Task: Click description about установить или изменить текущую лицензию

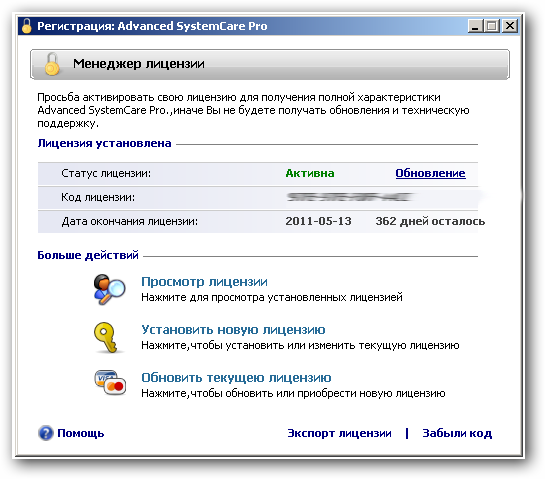Action: pyautogui.click(x=300, y=345)
